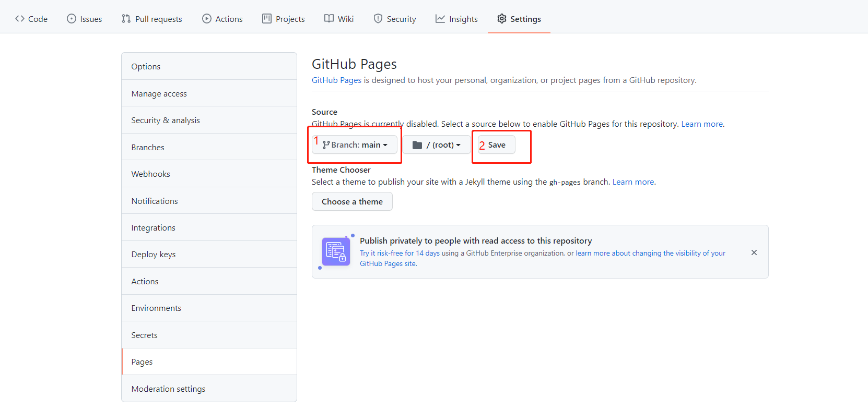Expand the Branch: main dropdown
Viewport: 868px width, 410px height.
[x=355, y=144]
